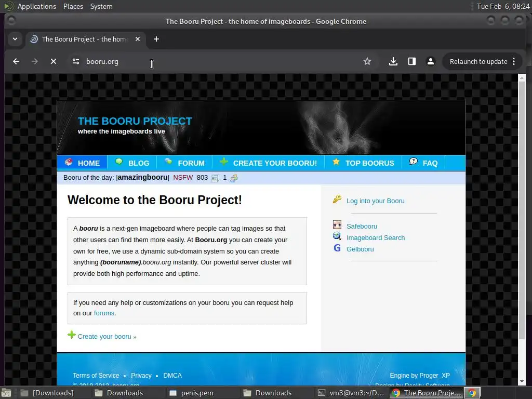Stop loading the page
Viewport: 532px width, 399px height.
(54, 61)
